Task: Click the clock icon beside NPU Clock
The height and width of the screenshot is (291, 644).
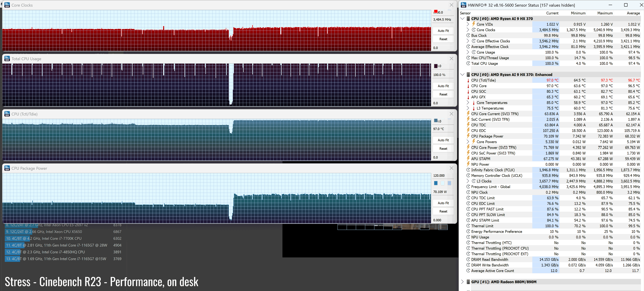Action: tap(468, 192)
